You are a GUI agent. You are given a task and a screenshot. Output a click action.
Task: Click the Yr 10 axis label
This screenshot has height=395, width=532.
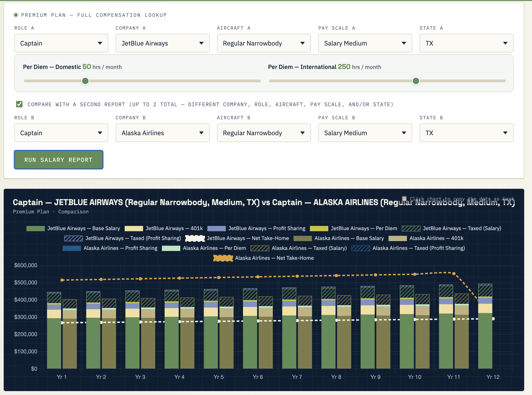tap(415, 377)
